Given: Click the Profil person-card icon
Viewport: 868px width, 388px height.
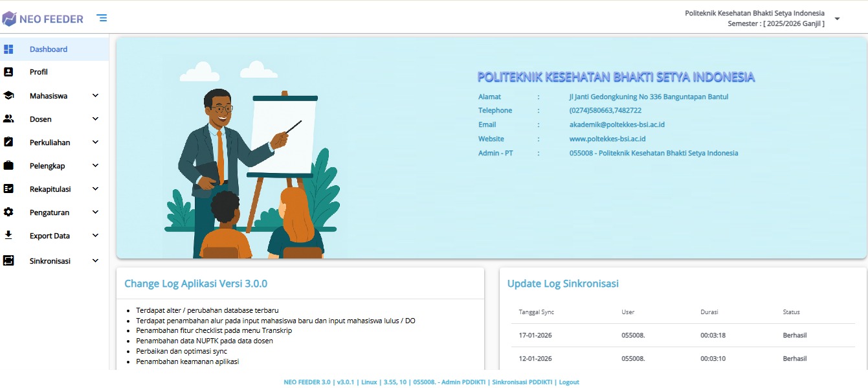Looking at the screenshot, I should pyautogui.click(x=8, y=72).
